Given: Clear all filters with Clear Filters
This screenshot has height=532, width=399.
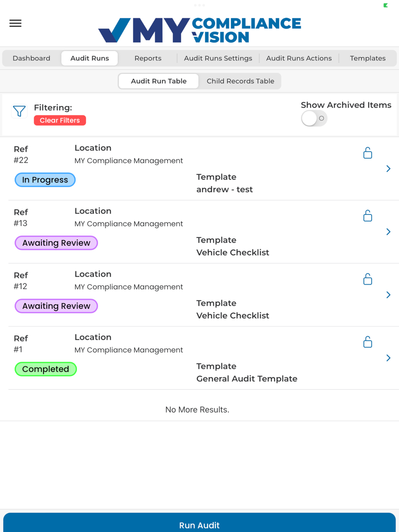Looking at the screenshot, I should coord(60,120).
